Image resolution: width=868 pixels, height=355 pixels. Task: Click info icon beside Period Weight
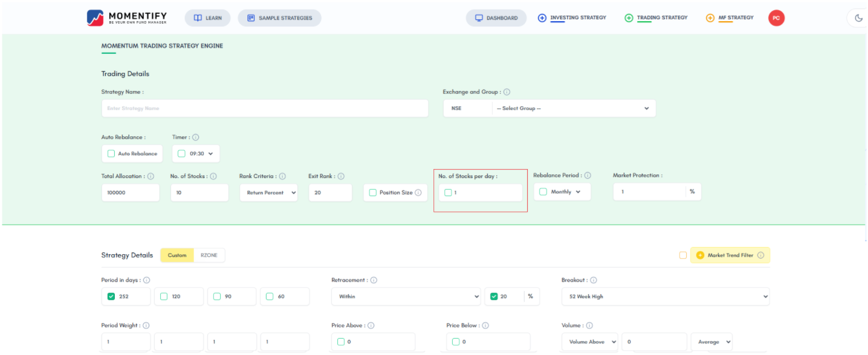pyautogui.click(x=146, y=325)
